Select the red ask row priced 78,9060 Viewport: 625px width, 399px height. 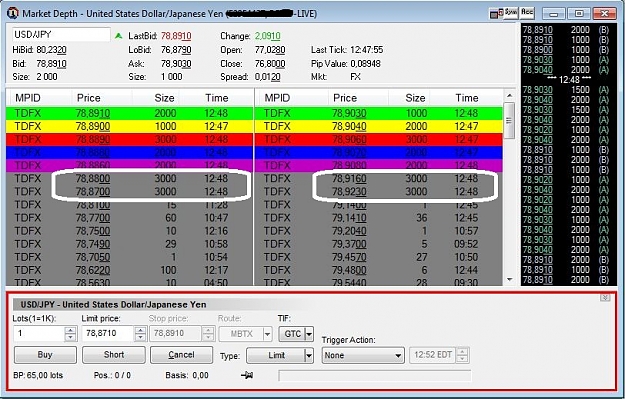click(378, 140)
